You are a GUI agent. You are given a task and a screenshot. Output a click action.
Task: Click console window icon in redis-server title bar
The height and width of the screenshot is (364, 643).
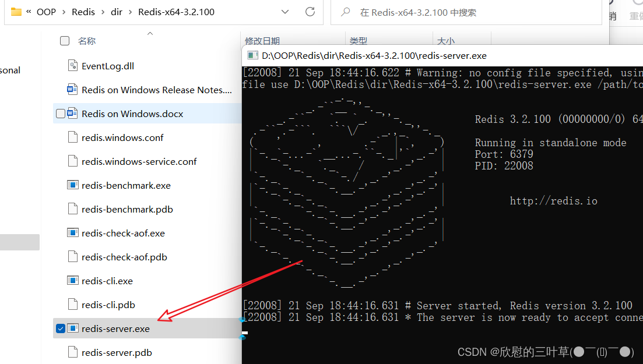(x=252, y=55)
